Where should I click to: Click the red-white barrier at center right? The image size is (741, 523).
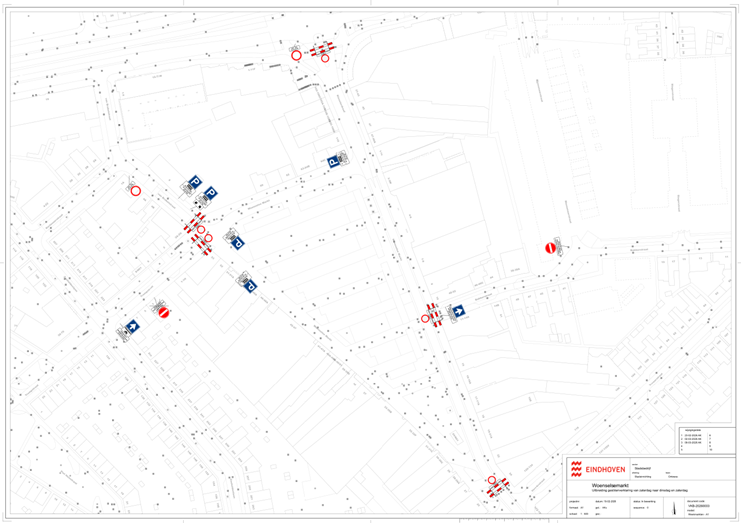pos(434,312)
